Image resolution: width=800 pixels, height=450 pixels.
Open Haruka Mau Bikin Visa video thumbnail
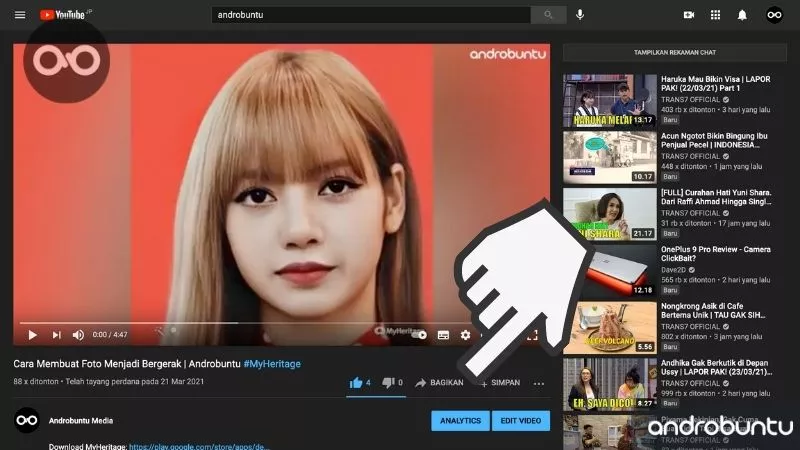pyautogui.click(x=610, y=101)
